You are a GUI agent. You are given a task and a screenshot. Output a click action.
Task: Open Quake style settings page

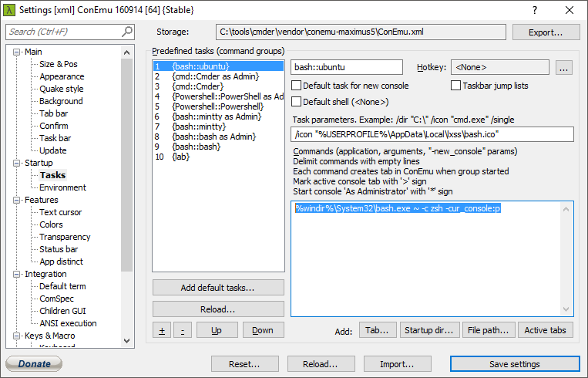62,89
